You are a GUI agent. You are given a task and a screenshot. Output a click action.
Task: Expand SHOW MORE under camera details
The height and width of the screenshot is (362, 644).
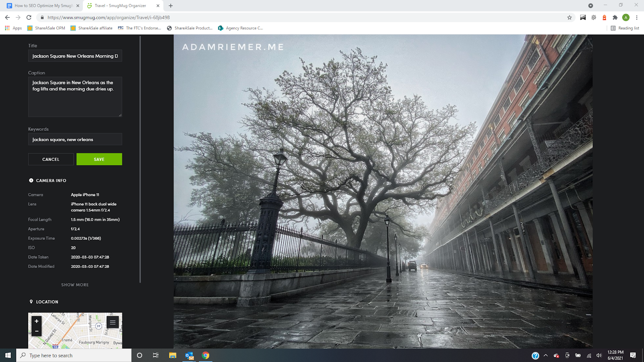[x=75, y=284]
